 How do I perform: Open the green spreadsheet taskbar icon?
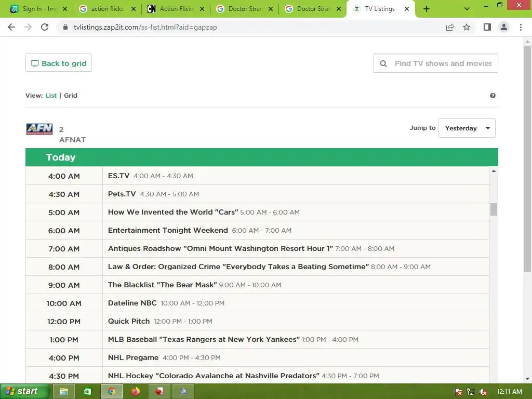[87, 392]
